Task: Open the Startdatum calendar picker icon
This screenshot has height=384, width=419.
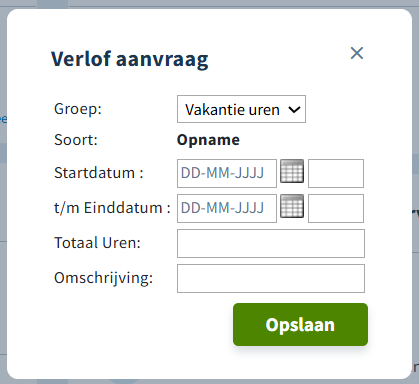Action: tap(292, 171)
